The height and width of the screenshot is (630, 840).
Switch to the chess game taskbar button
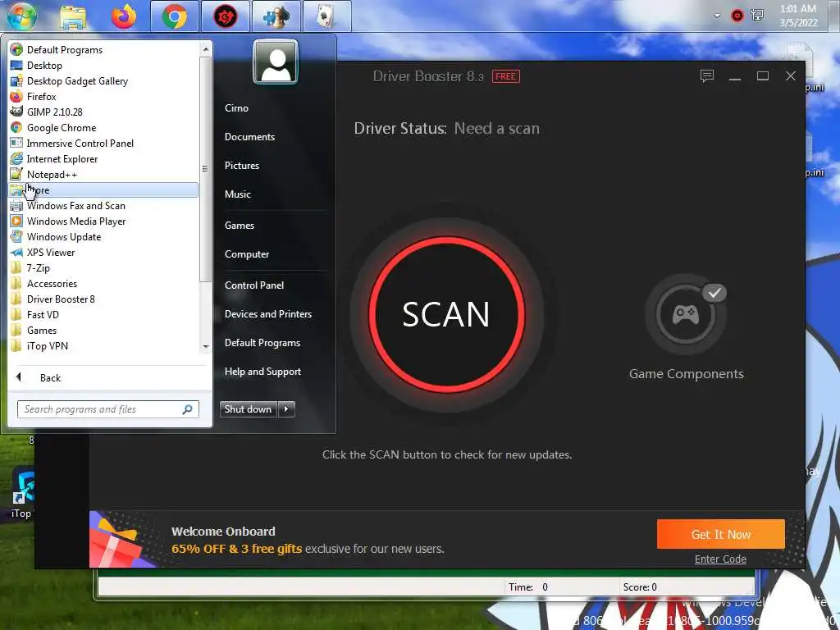276,16
